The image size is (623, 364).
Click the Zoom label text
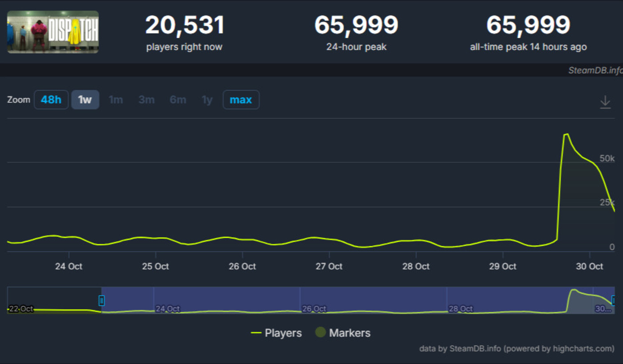coord(19,100)
